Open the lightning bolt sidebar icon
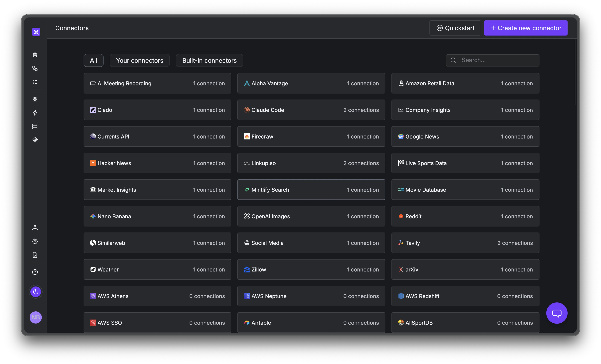 point(35,113)
